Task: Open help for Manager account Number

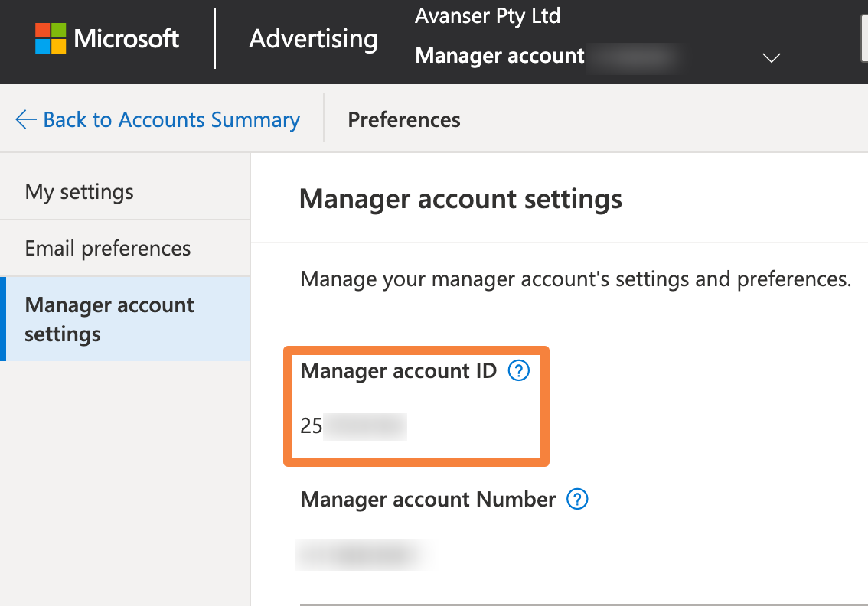Action: click(x=577, y=500)
